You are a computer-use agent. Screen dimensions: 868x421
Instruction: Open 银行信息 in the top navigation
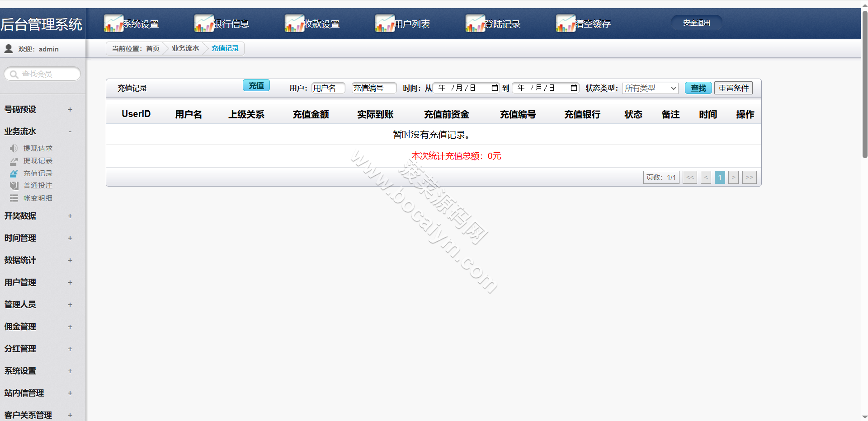pos(231,24)
